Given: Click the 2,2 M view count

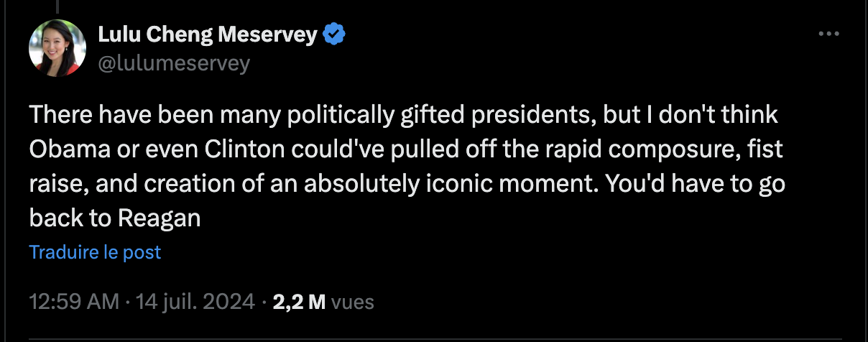Looking at the screenshot, I should 300,302.
